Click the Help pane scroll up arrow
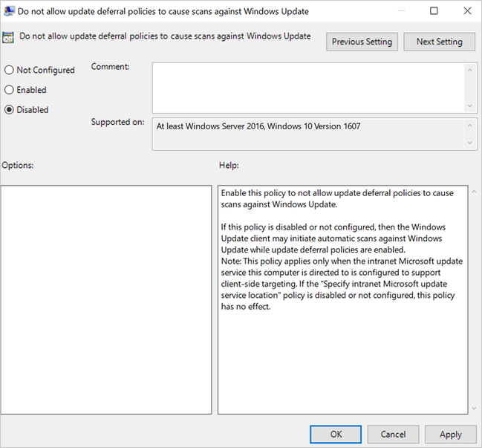 pyautogui.click(x=474, y=192)
